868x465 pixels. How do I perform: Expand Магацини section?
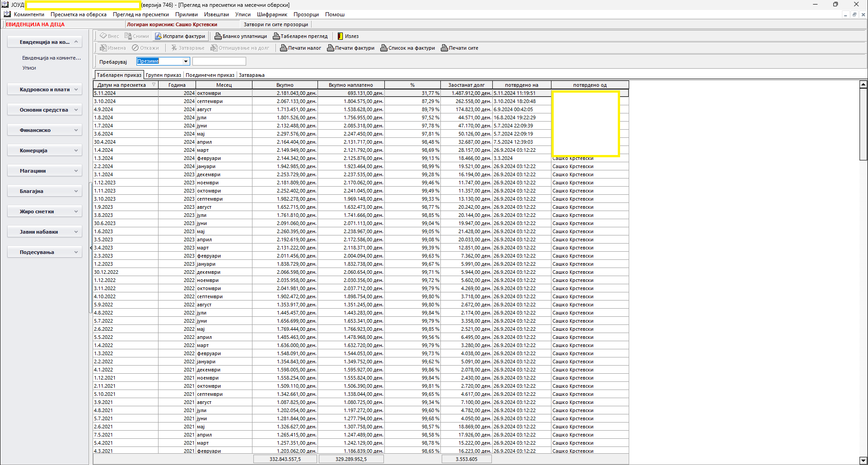(x=76, y=171)
